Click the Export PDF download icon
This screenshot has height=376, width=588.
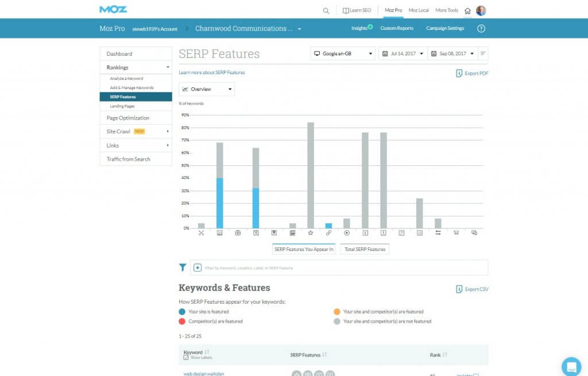[459, 73]
